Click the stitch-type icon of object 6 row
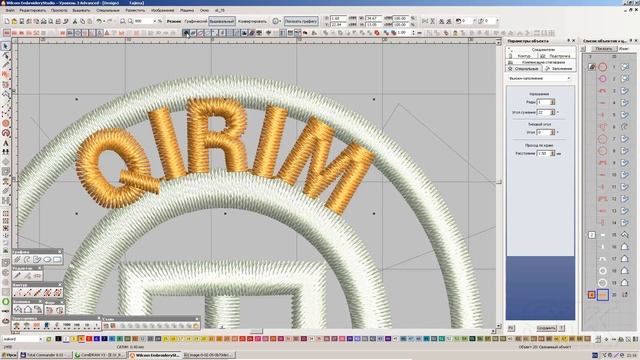 pyautogui.click(x=624, y=127)
